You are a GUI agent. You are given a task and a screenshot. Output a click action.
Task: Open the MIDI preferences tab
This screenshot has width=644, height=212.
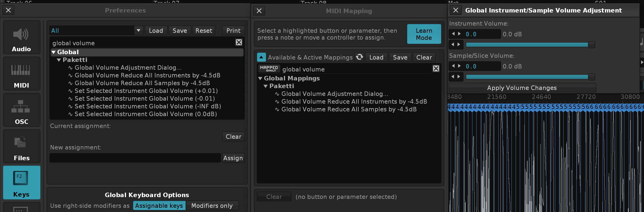[x=21, y=74]
